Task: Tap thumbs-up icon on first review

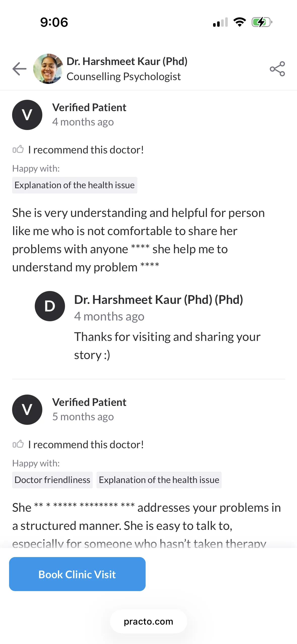Action: (18, 149)
